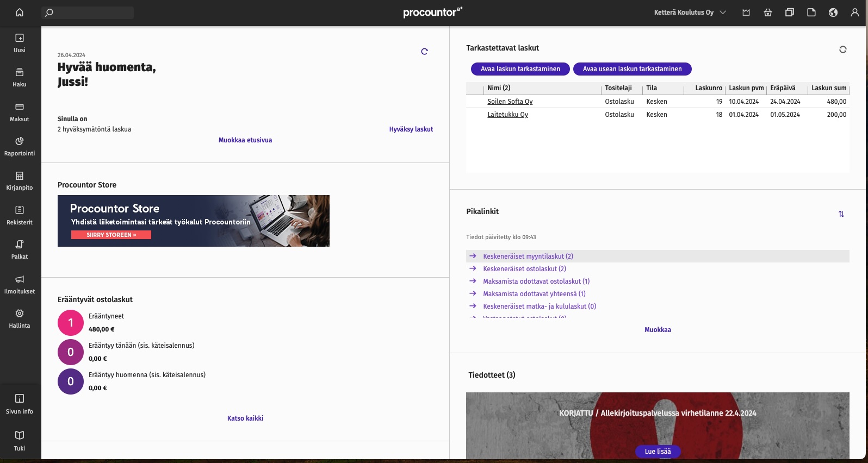This screenshot has width=868, height=463.
Task: Click the note page icon in top bar
Action: tap(811, 12)
